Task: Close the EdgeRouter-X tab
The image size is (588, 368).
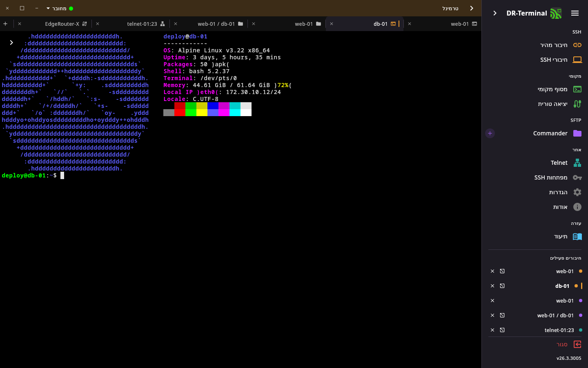Action: (20, 24)
